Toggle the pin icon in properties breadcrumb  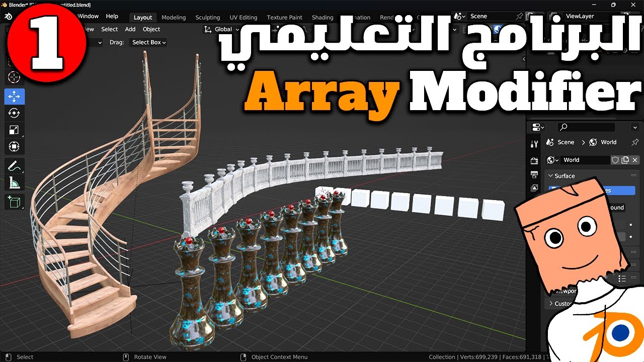click(x=634, y=142)
